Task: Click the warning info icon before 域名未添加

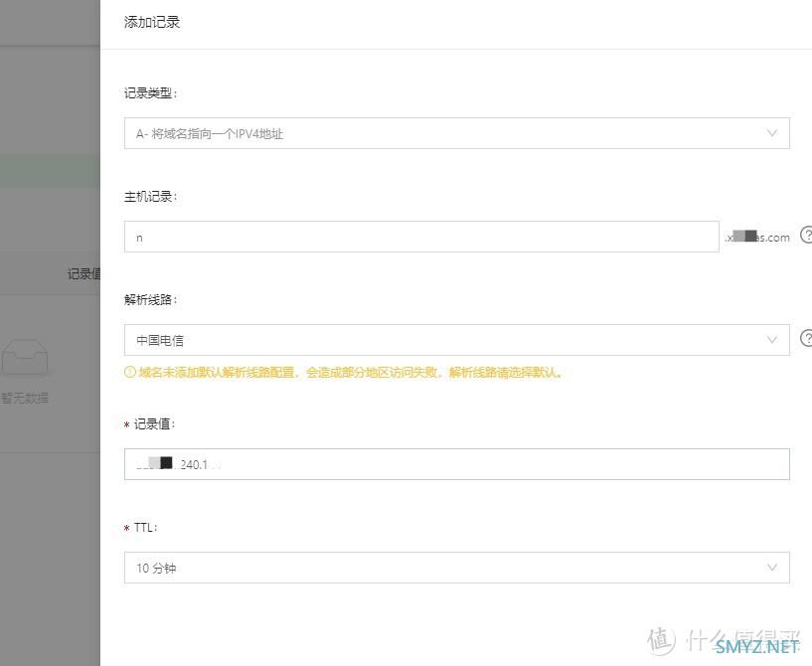Action: click(130, 373)
